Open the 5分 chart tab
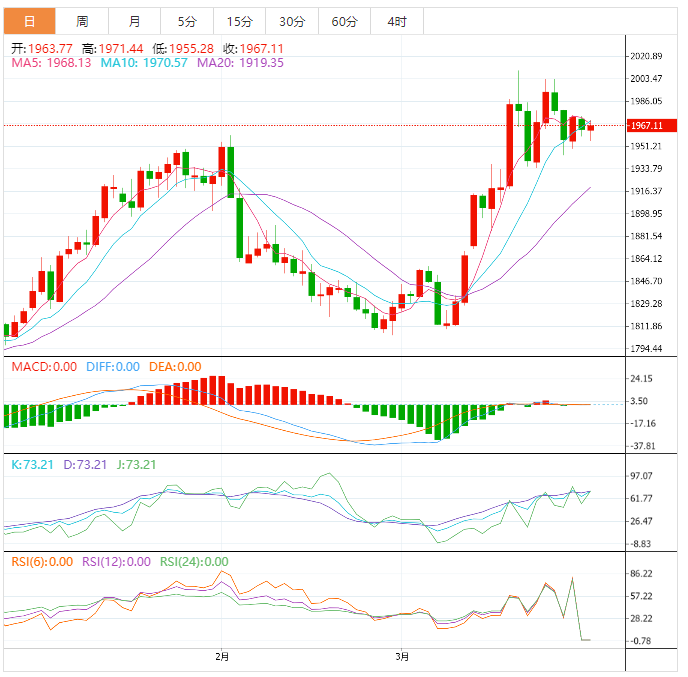The width and height of the screenshot is (688, 677). click(x=187, y=21)
